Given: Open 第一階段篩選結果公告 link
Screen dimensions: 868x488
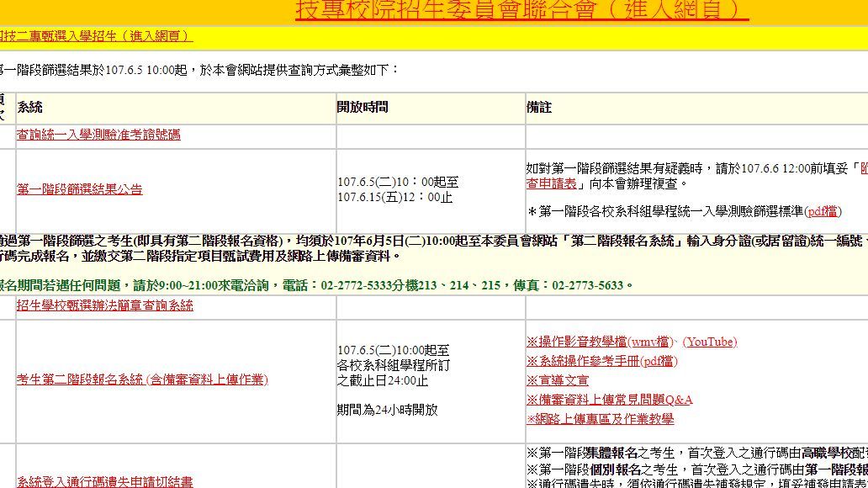Looking at the screenshot, I should [80, 189].
